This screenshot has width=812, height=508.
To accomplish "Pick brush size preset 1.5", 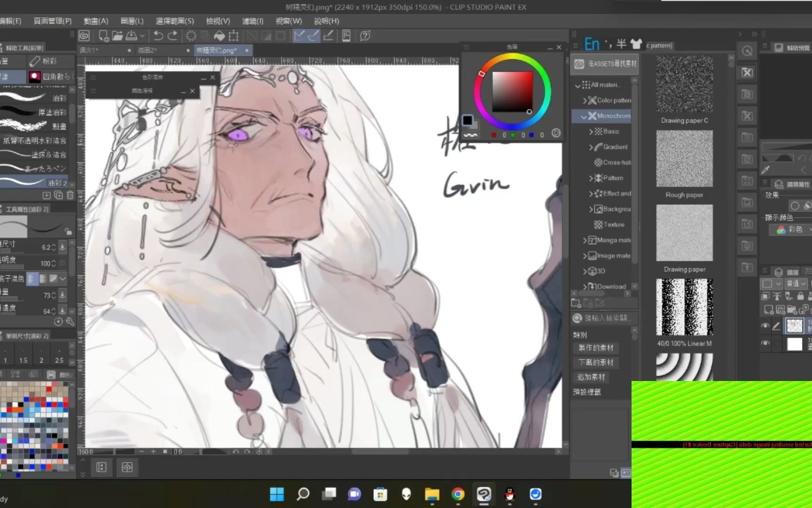I will coord(23,355).
